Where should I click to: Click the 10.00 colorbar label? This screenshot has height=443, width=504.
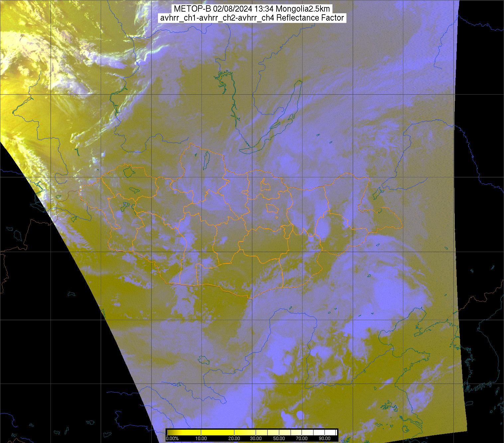click(201, 438)
